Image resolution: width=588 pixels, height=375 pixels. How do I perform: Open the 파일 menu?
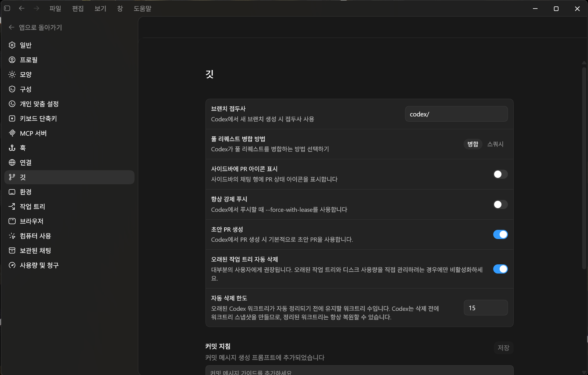click(55, 9)
